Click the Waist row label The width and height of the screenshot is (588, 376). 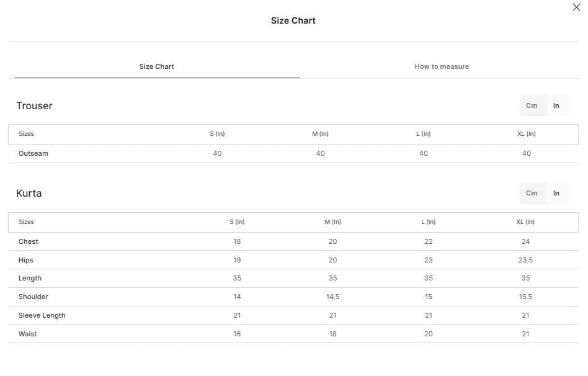pyautogui.click(x=28, y=334)
